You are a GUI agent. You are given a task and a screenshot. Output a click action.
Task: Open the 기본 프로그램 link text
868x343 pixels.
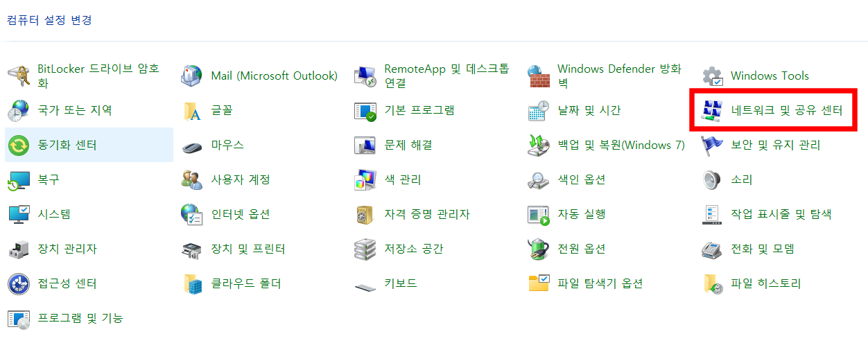coord(419,110)
